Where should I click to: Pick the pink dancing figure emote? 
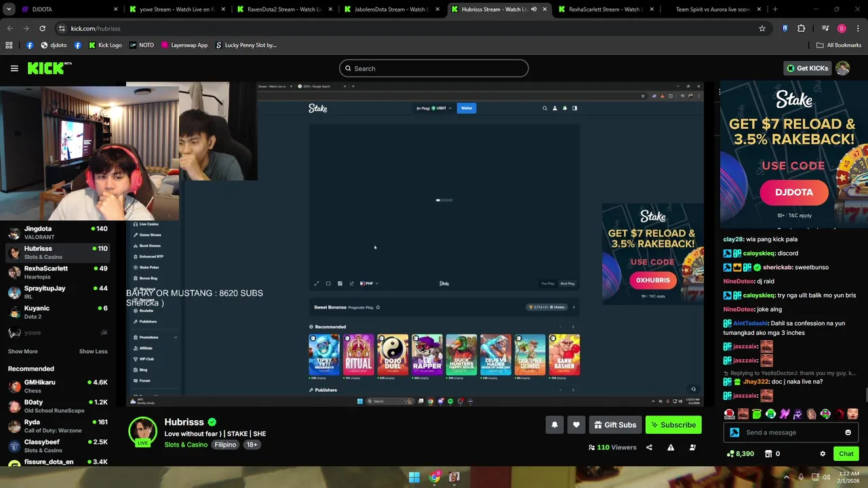click(x=785, y=413)
